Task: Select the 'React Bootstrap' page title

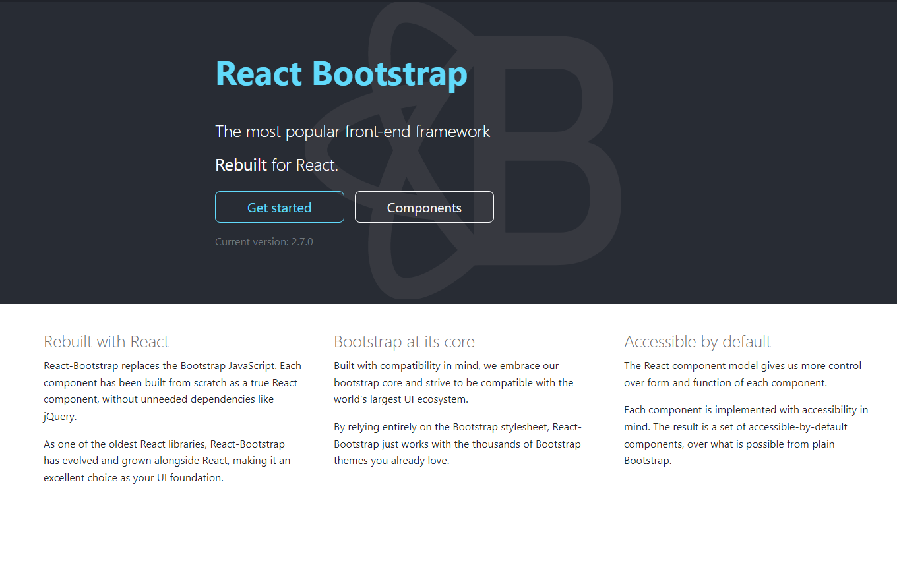Action: pos(341,74)
